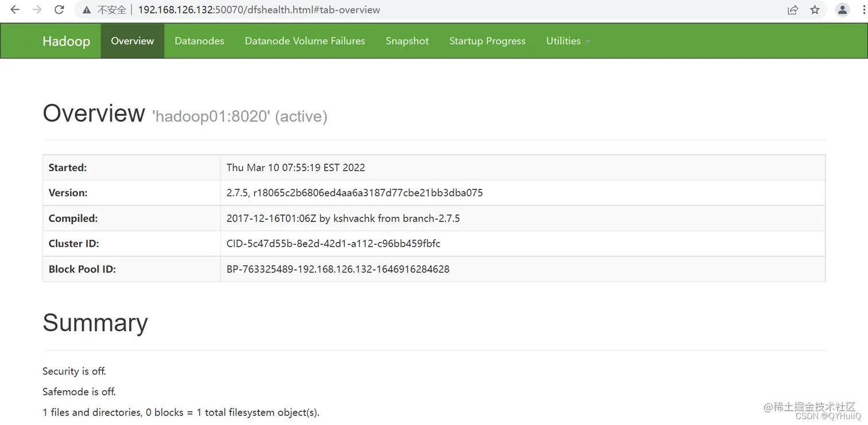Open the Datanodes tab

(199, 41)
